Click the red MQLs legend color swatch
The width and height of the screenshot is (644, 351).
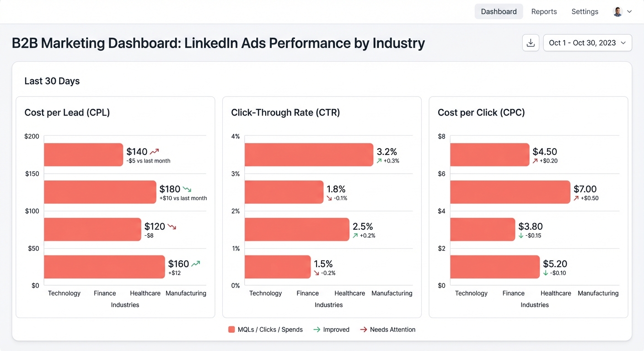click(x=231, y=329)
